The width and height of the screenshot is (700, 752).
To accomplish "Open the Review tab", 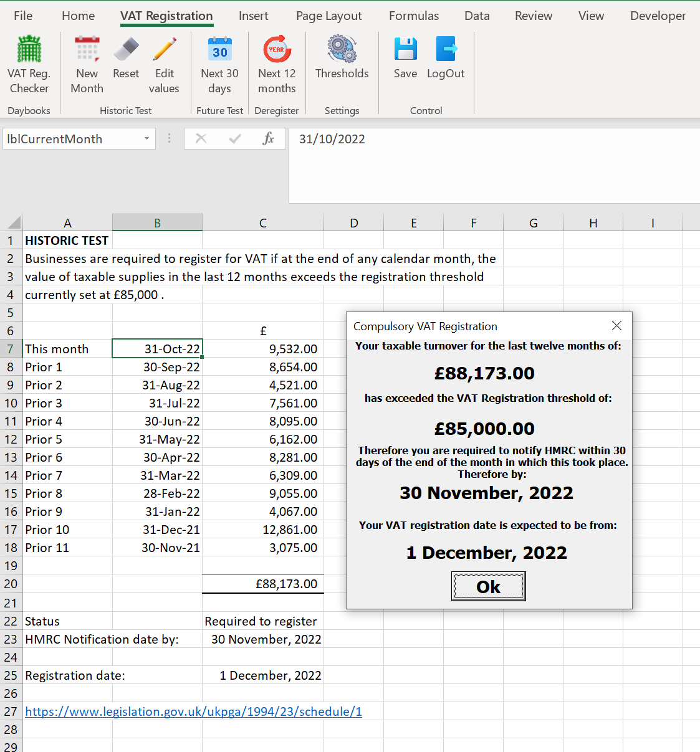I will (x=534, y=16).
